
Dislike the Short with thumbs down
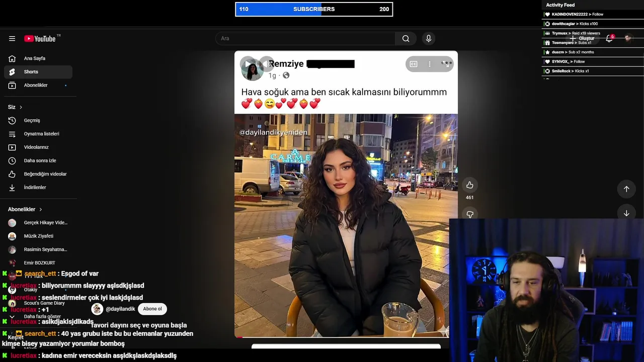[x=469, y=214]
